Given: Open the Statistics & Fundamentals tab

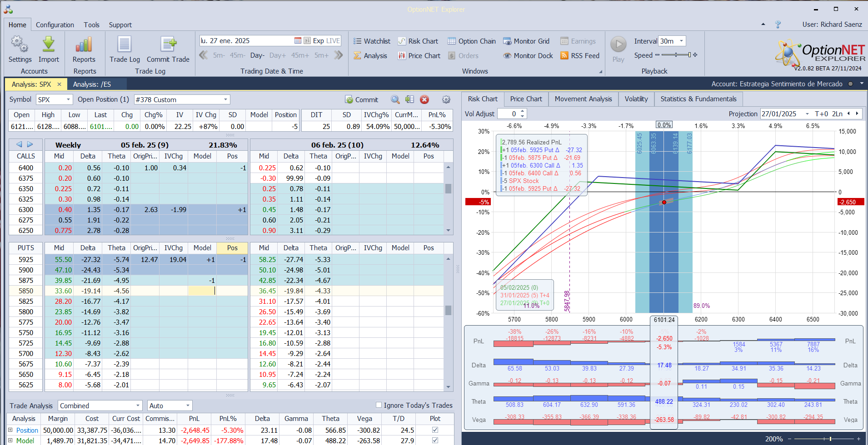Looking at the screenshot, I should click(698, 99).
